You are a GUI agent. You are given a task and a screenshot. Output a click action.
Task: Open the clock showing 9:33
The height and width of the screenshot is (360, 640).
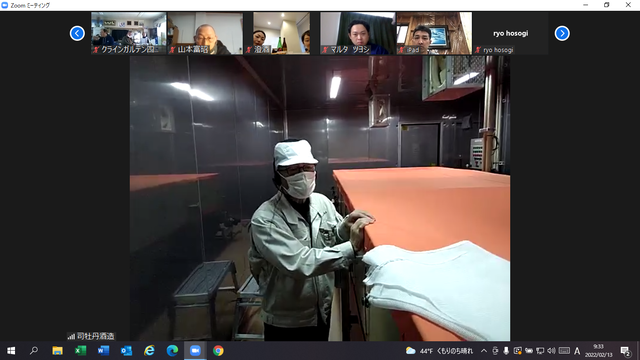click(x=598, y=351)
